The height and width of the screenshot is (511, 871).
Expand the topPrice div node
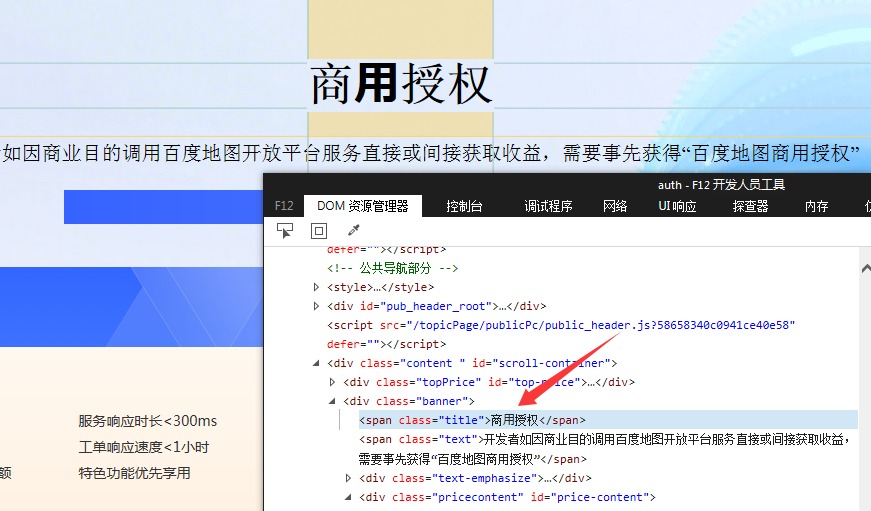(332, 382)
